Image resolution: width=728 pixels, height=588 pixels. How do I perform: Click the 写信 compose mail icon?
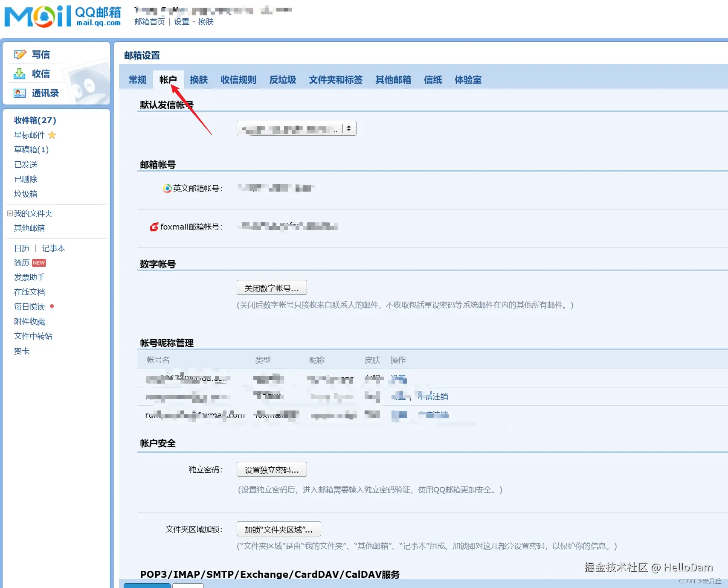click(20, 54)
